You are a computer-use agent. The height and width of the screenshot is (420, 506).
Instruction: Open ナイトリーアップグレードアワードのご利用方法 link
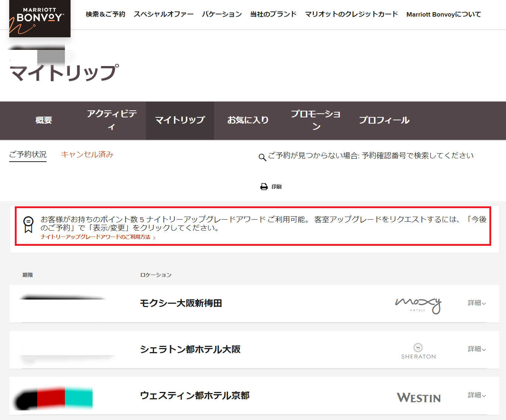pos(96,237)
